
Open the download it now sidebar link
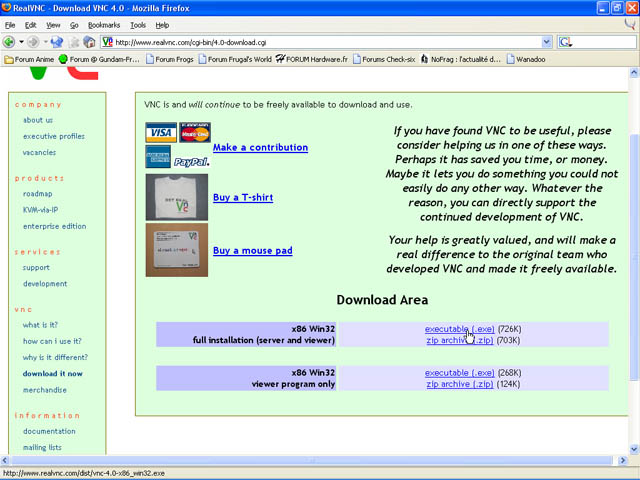point(53,374)
